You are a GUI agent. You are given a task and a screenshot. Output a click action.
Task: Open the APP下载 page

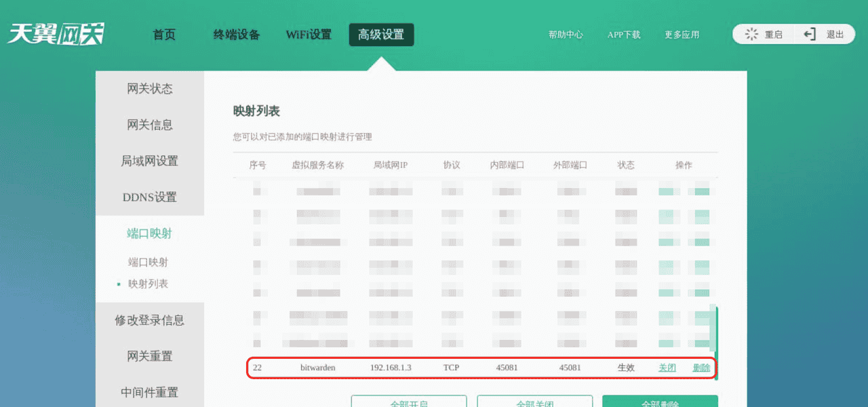point(623,33)
